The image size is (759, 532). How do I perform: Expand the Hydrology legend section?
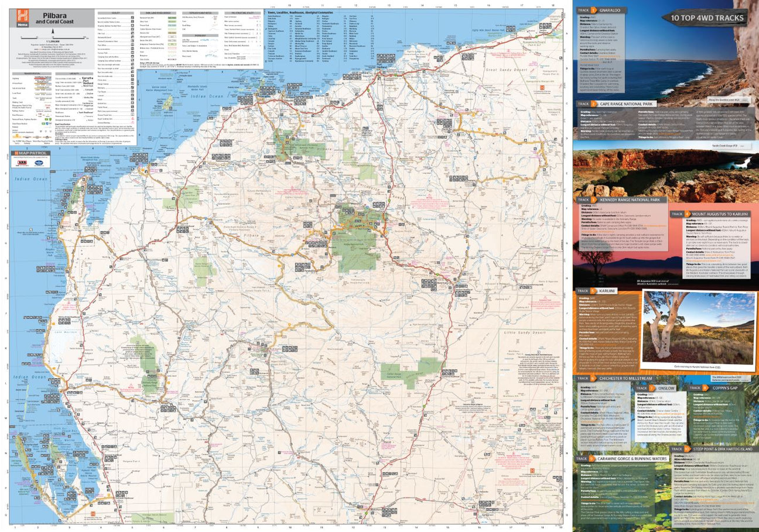point(201,35)
